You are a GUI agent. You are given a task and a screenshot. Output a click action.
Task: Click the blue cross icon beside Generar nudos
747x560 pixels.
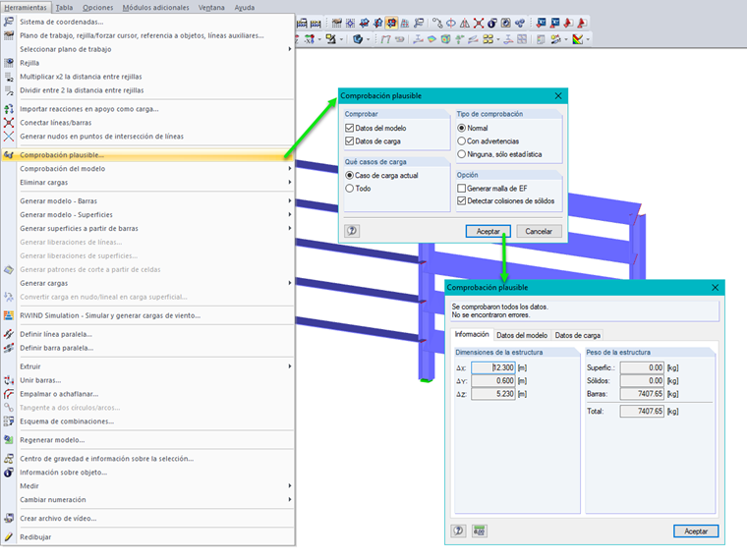coord(9,137)
